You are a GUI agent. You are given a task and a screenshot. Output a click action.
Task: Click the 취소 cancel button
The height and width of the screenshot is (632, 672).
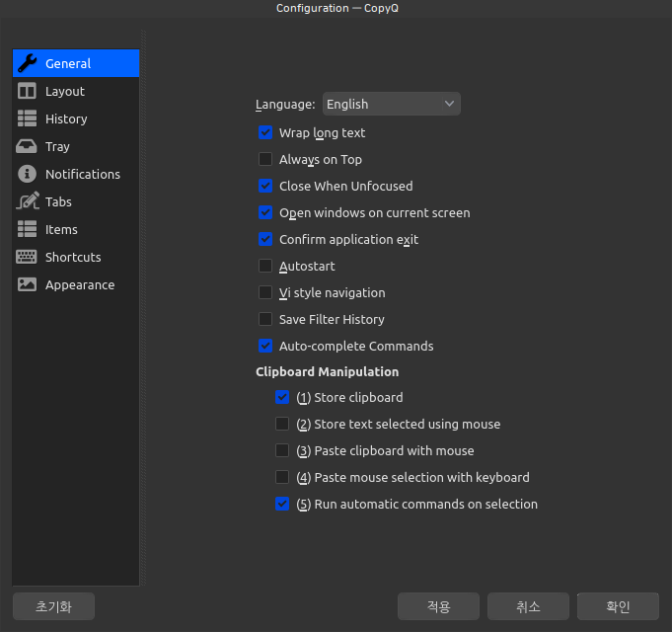[x=528, y=606]
